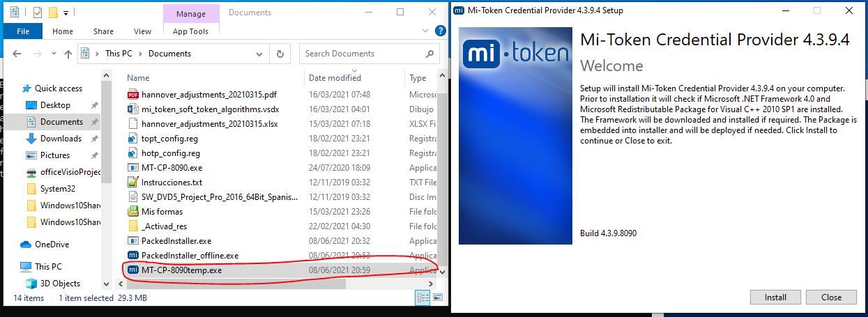Select the _Activad_res folder

click(x=164, y=226)
